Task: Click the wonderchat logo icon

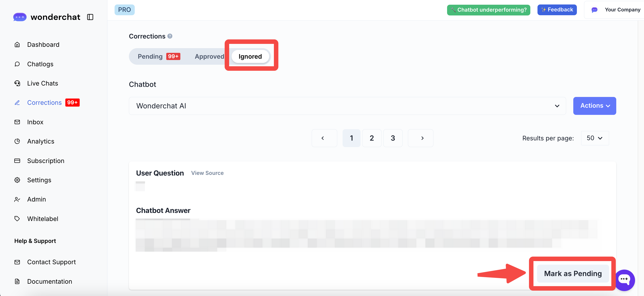Action: (x=20, y=17)
